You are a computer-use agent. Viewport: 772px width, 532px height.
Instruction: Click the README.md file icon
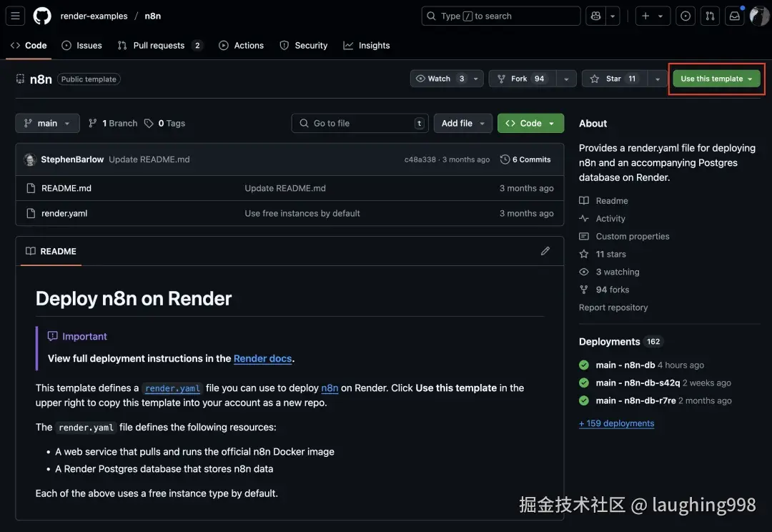tap(31, 188)
